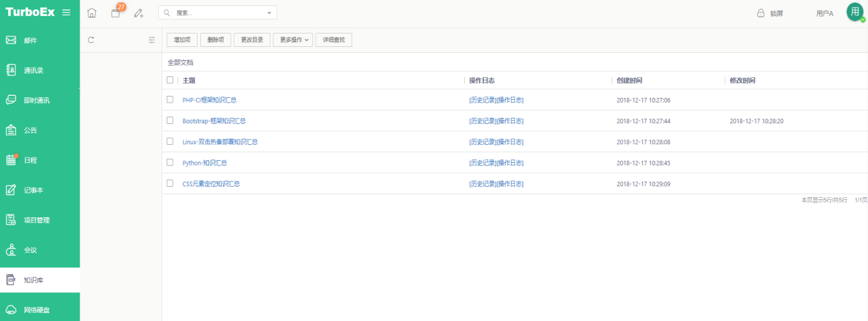This screenshot has height=321, width=868.
Task: Click the 网络硬盘 cloud icon
Action: tap(11, 310)
